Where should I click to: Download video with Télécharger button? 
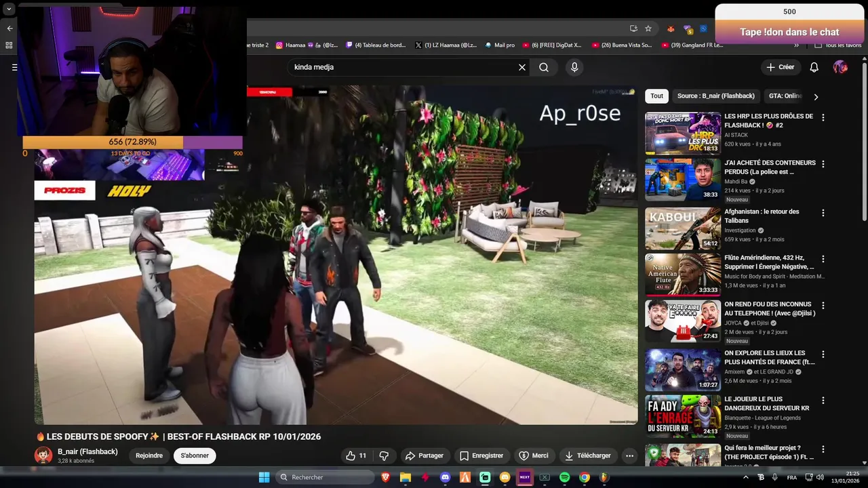[x=588, y=456]
